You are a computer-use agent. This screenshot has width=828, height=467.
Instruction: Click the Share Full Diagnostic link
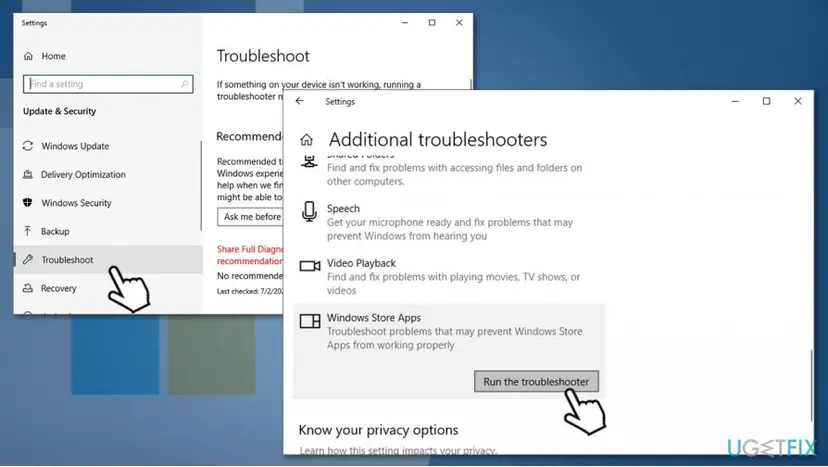tap(250, 255)
